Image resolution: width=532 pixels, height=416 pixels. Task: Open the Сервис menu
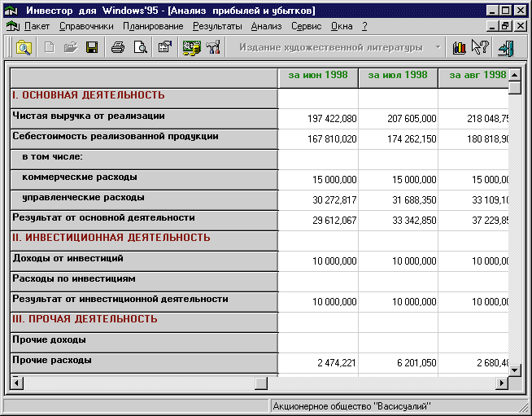coord(306,26)
